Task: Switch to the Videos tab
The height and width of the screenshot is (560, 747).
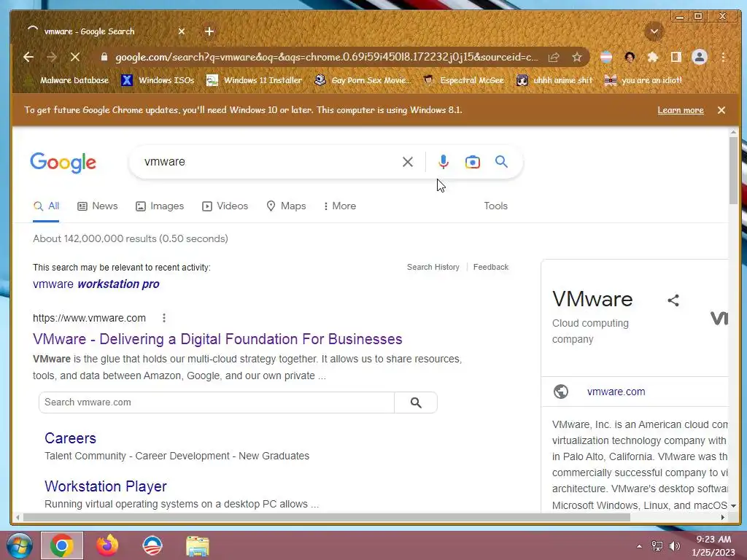Action: (225, 206)
